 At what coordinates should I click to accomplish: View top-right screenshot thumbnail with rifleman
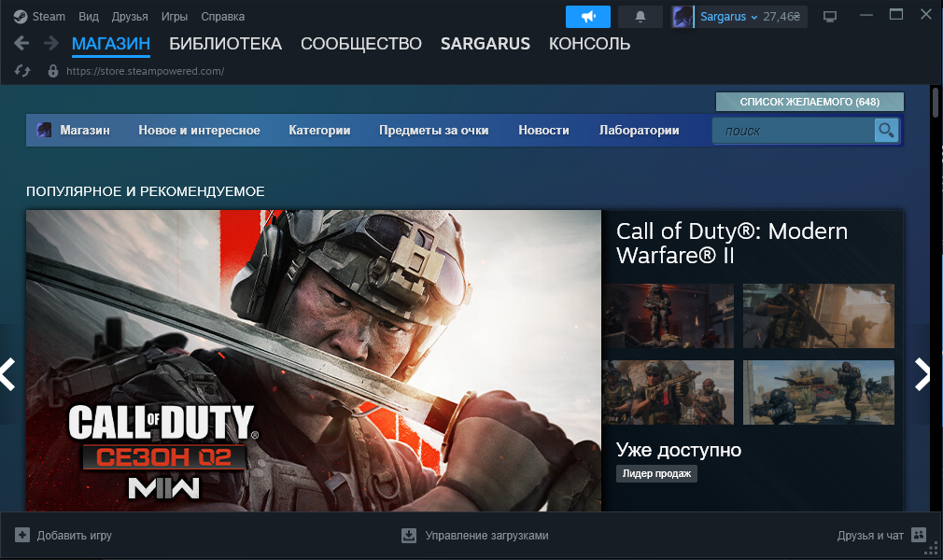pos(819,315)
